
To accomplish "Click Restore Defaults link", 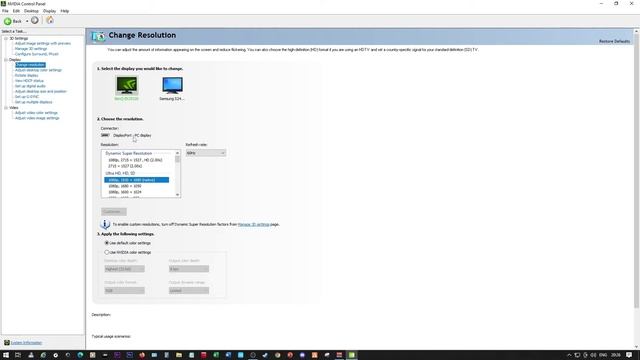I will (614, 41).
